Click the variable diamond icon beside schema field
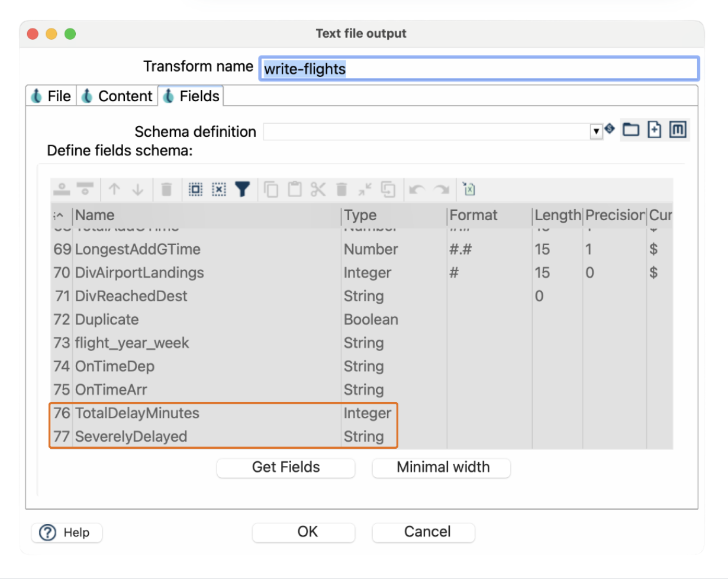 click(x=610, y=129)
